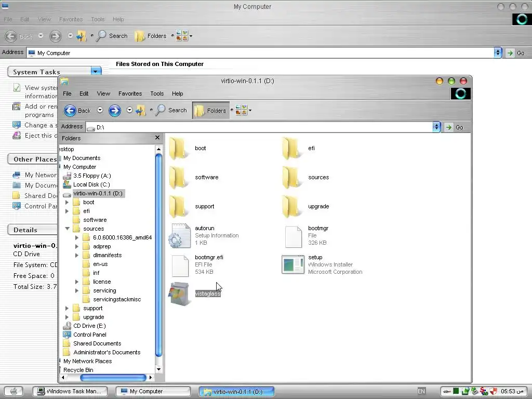The image size is (532, 399).
Task: Open the software folder icon in file pane
Action: (x=179, y=178)
